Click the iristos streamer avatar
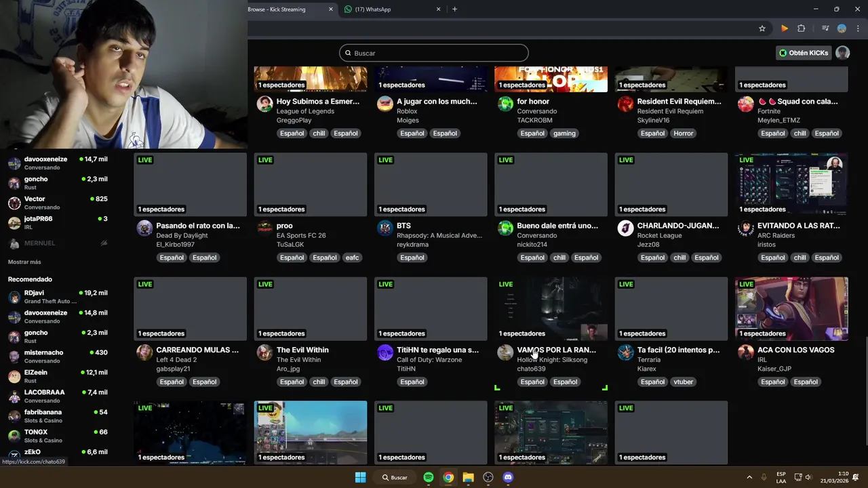Viewport: 868px width, 488px height. (x=746, y=228)
